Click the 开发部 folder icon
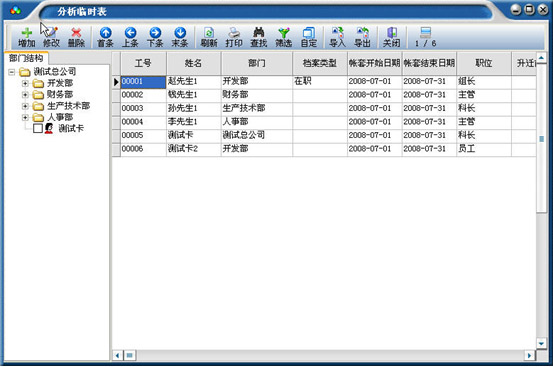The height and width of the screenshot is (367, 554). [x=38, y=83]
